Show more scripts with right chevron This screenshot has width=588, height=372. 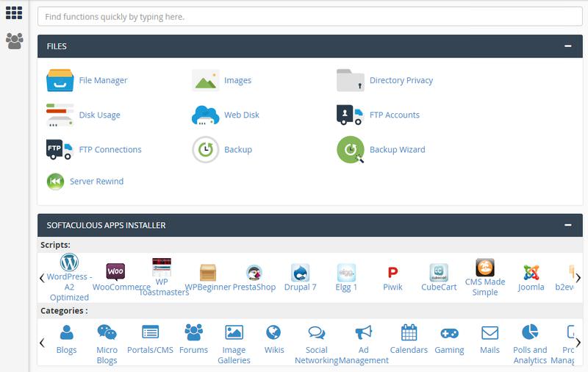click(x=578, y=278)
